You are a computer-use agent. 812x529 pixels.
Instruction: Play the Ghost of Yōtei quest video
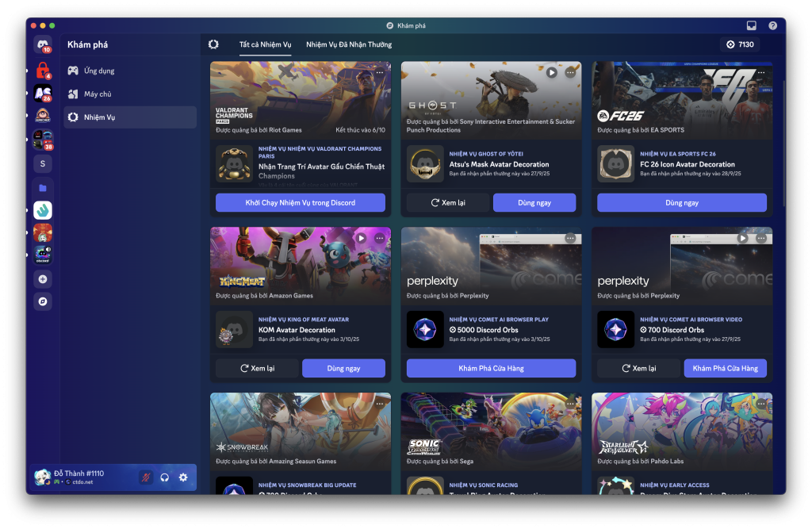click(551, 72)
